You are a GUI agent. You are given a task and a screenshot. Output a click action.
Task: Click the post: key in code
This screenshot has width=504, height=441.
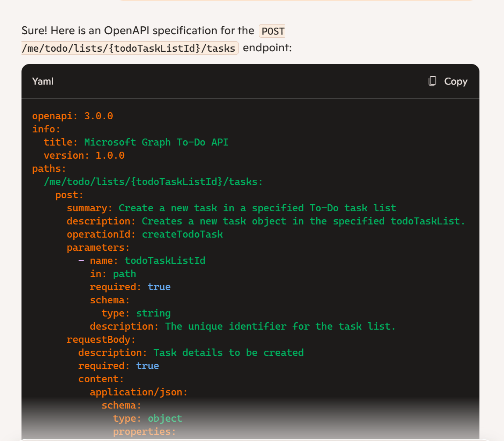click(69, 195)
